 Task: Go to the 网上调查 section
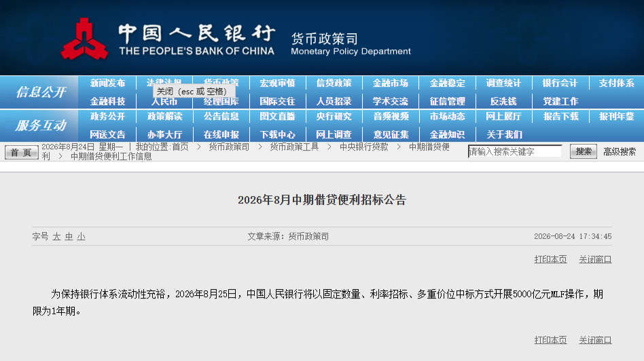[x=334, y=134]
